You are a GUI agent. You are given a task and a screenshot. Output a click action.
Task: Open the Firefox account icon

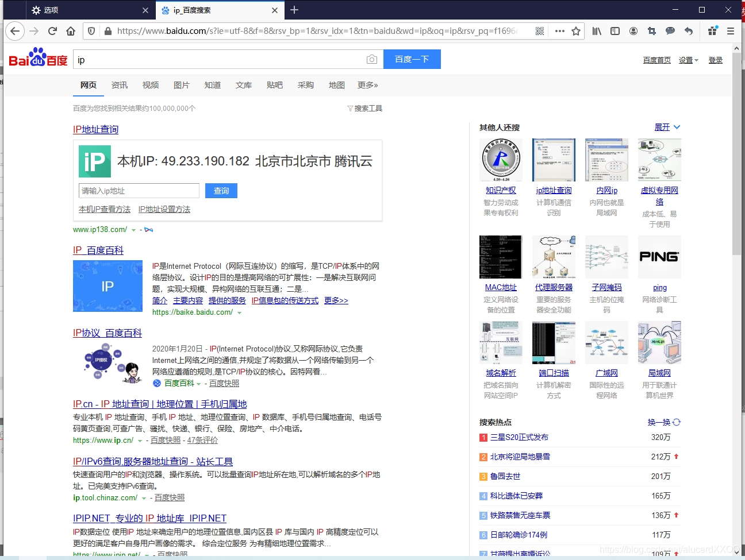coord(633,31)
